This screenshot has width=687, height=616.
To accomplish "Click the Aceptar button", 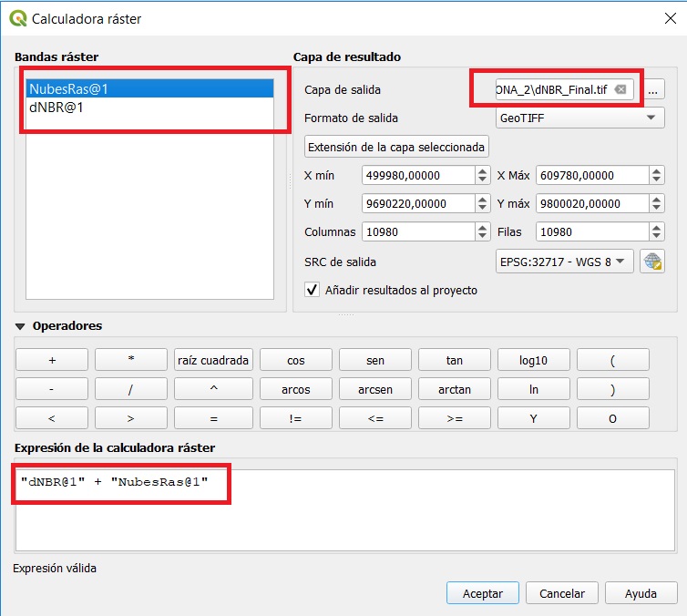I will pyautogui.click(x=483, y=593).
